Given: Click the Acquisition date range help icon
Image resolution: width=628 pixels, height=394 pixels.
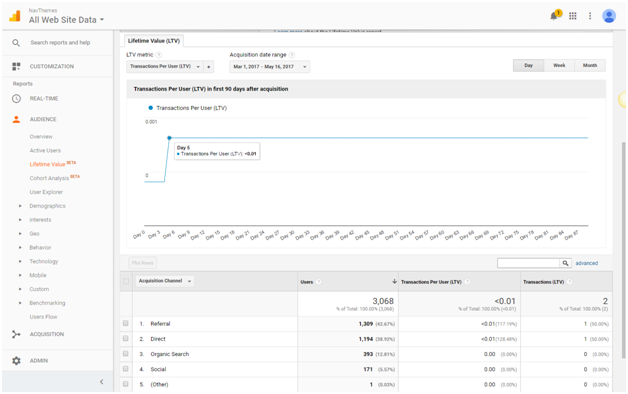Looking at the screenshot, I should (292, 55).
